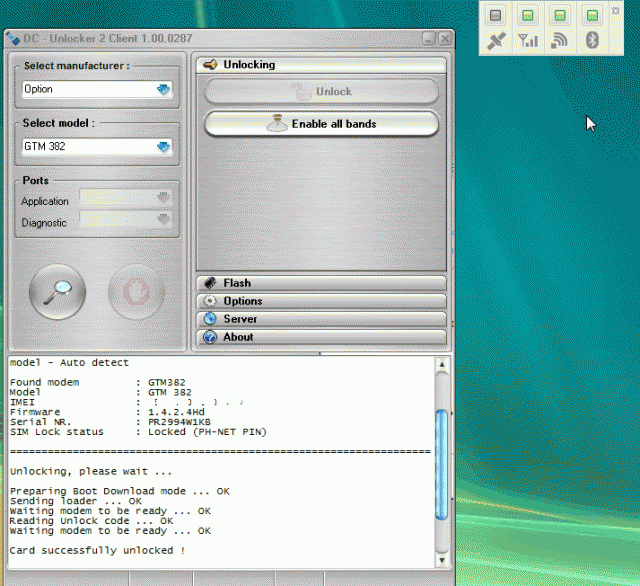Click 'Found modem' log line
640x586 pixels.
click(97, 382)
